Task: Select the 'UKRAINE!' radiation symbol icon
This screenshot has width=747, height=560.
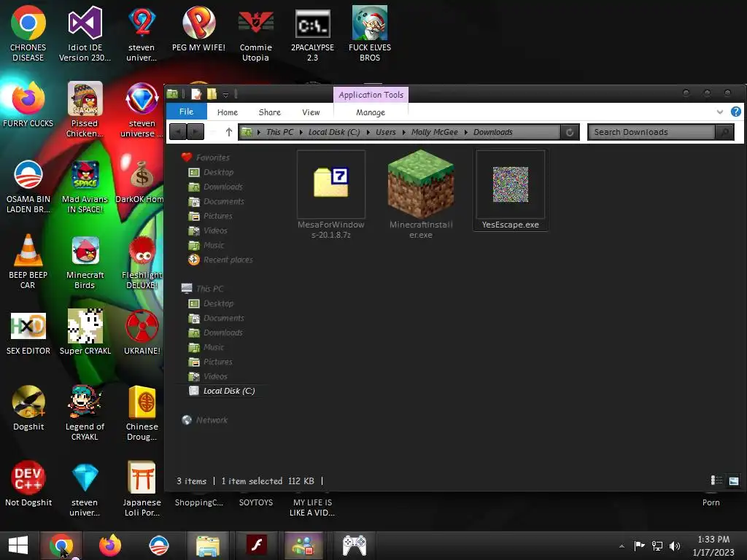Action: [142, 332]
